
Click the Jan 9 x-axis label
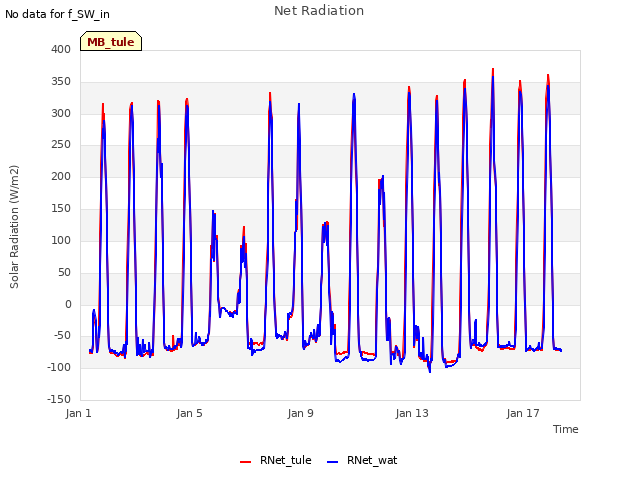[x=300, y=413]
